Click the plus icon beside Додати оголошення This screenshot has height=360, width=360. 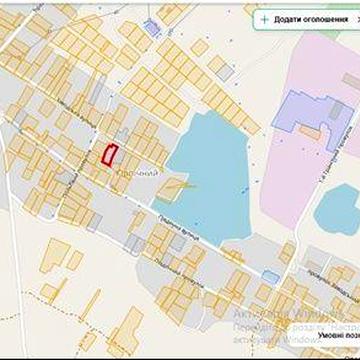265,19
